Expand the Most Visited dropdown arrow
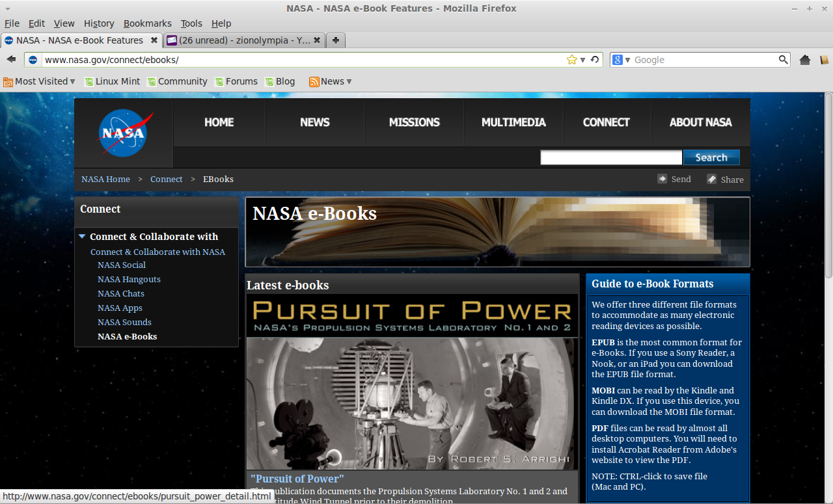Screen dimensions: 833x504 (72, 82)
